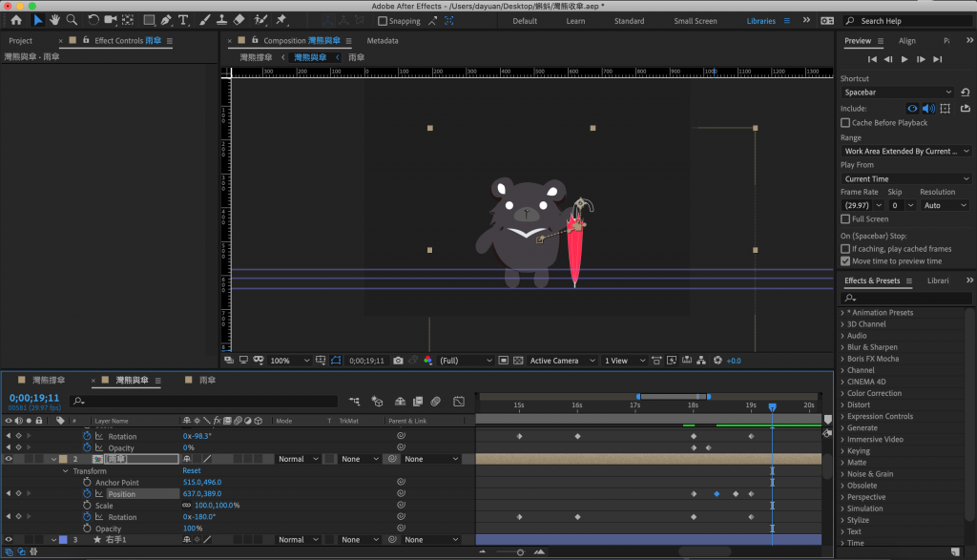Select the Eraser tool

pos(239,20)
